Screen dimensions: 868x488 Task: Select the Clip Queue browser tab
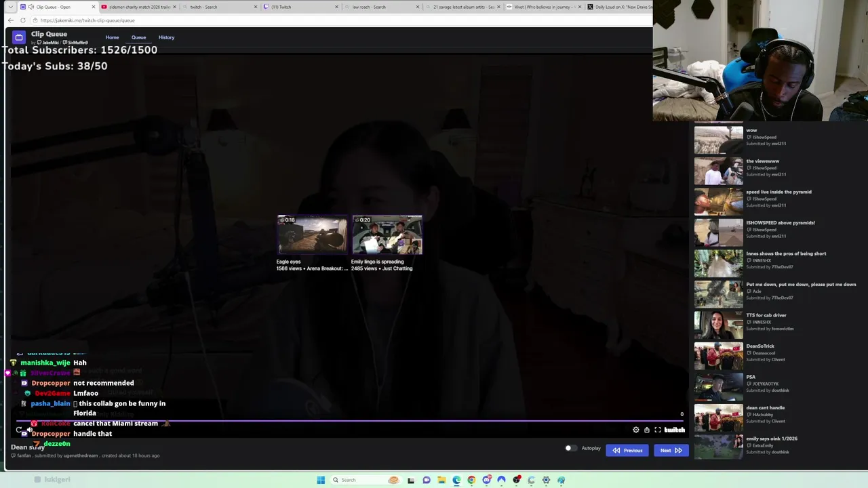[58, 7]
